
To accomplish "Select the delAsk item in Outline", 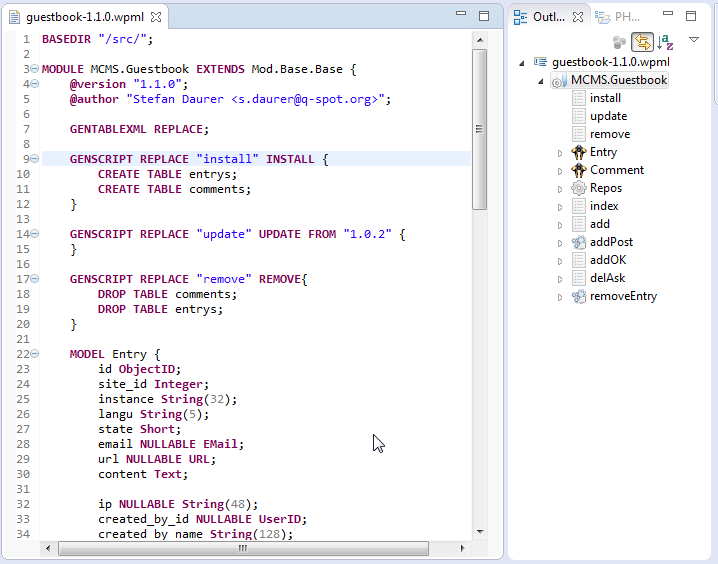I will point(607,278).
